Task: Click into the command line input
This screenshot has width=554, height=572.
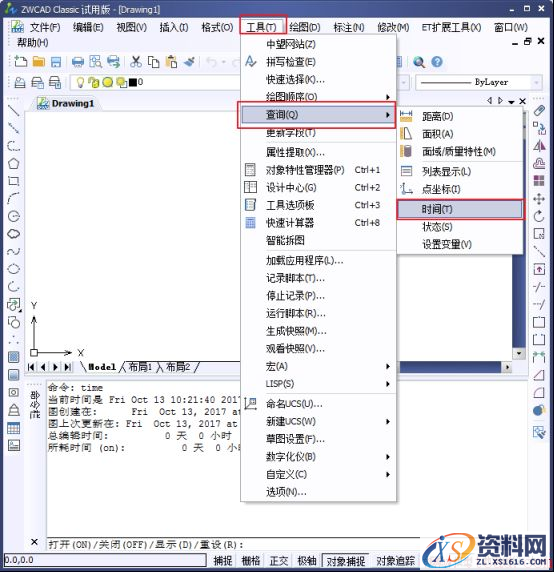Action: 233,545
